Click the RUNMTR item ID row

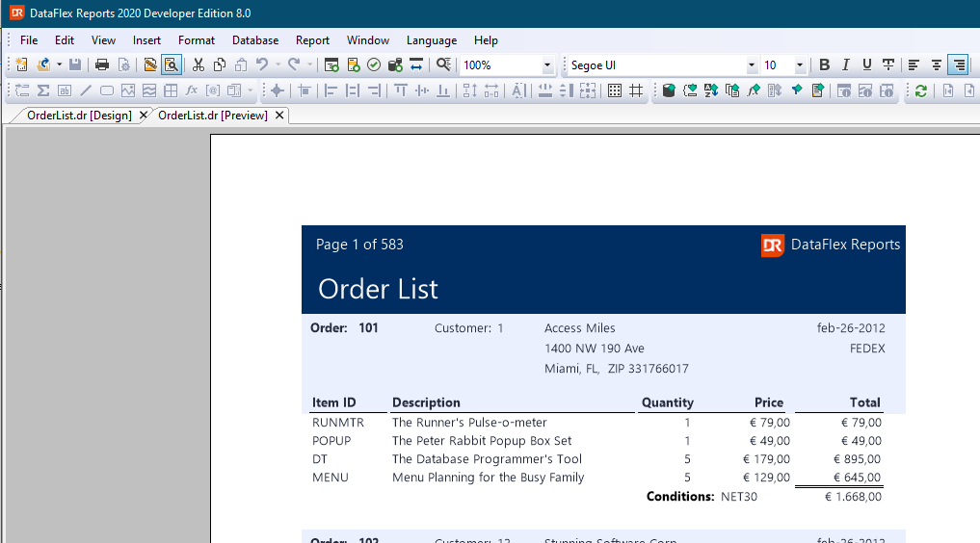(338, 423)
